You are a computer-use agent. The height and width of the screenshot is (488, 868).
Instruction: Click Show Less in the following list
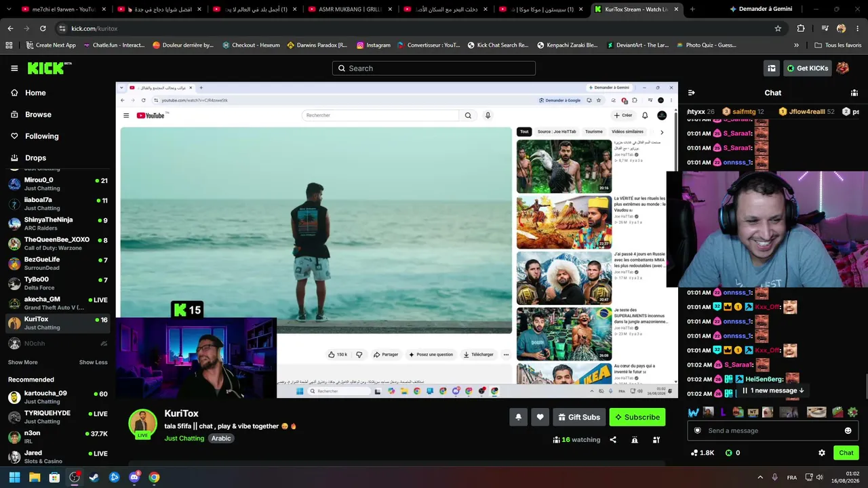[93, 363]
